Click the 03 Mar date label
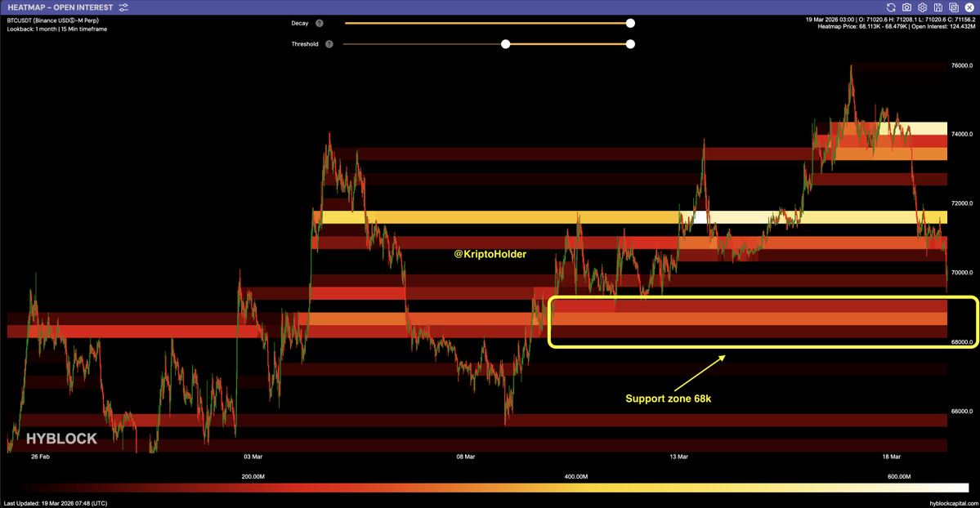The width and height of the screenshot is (980, 508). click(253, 457)
